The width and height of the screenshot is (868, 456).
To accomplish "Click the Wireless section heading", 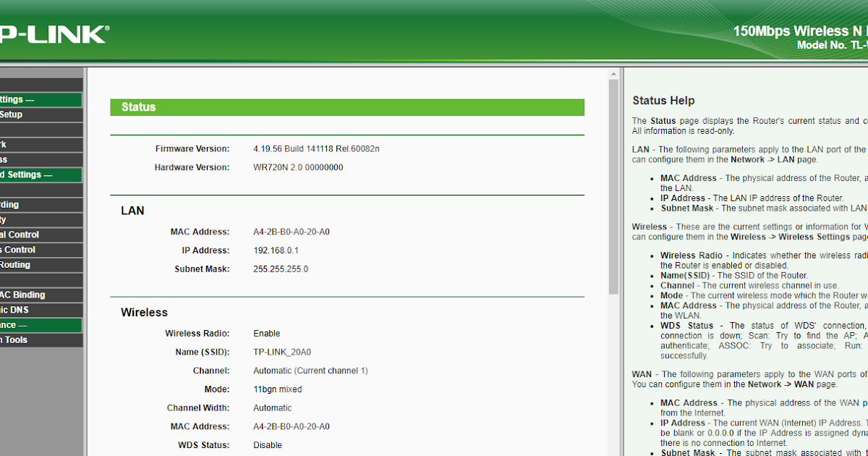I will point(144,313).
